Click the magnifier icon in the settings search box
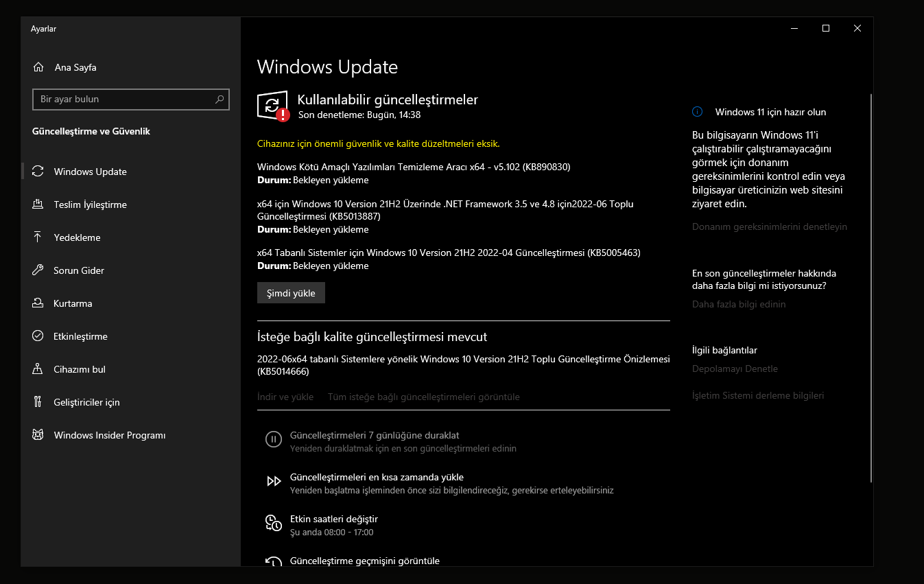The height and width of the screenshot is (584, 924). click(x=220, y=100)
